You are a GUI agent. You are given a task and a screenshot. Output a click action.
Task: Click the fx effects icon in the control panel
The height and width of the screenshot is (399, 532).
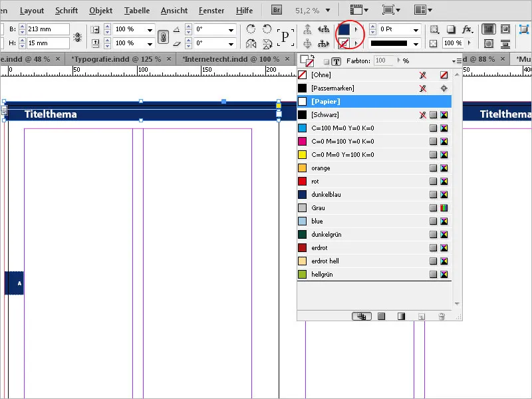[466, 29]
